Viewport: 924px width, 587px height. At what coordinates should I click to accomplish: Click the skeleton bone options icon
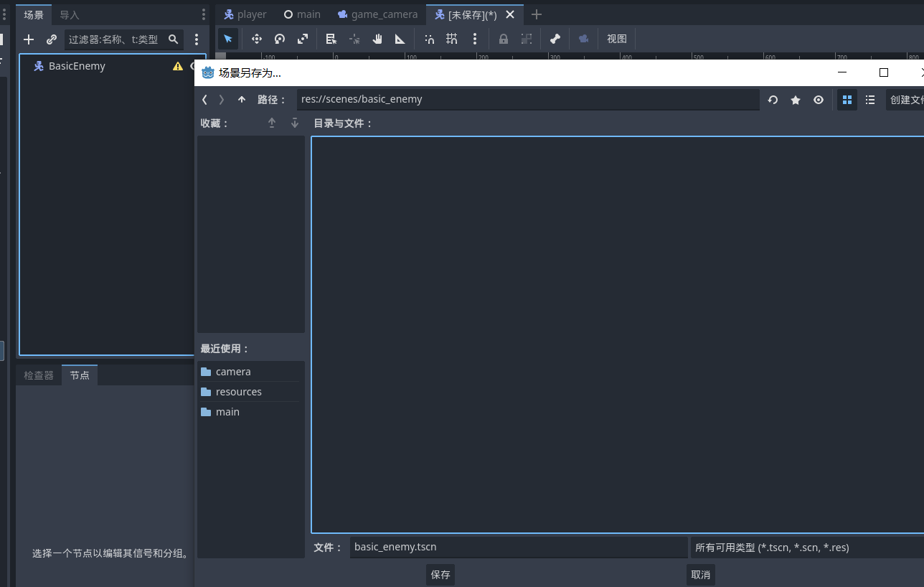tap(555, 39)
